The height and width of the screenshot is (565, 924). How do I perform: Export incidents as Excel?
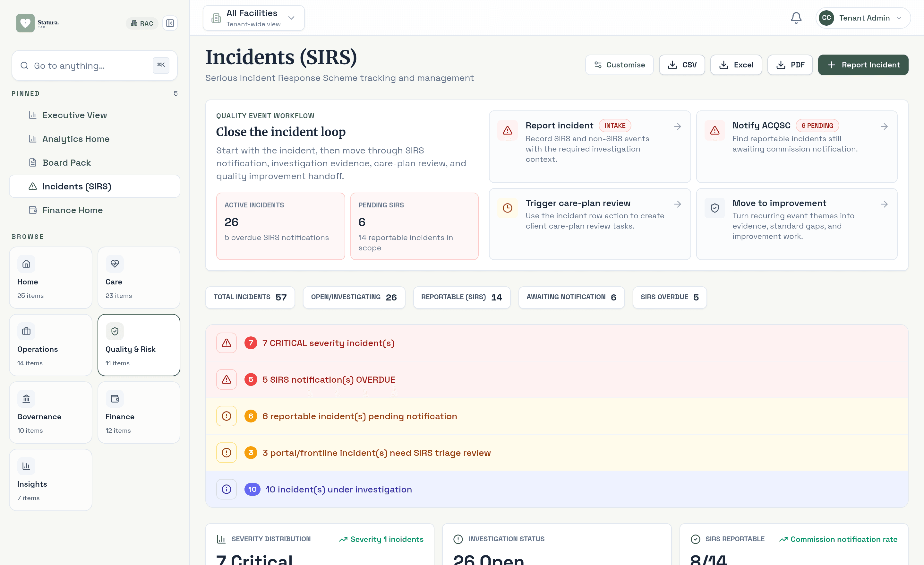(736, 65)
